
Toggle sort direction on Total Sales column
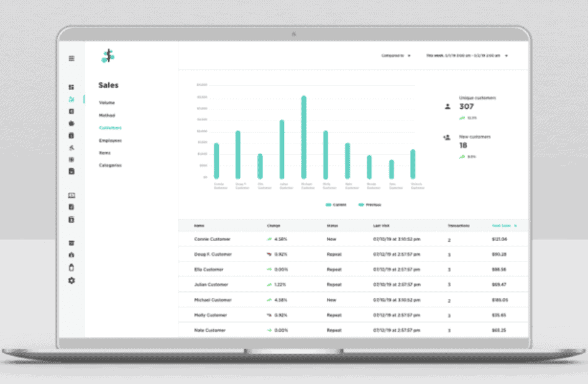point(515,226)
